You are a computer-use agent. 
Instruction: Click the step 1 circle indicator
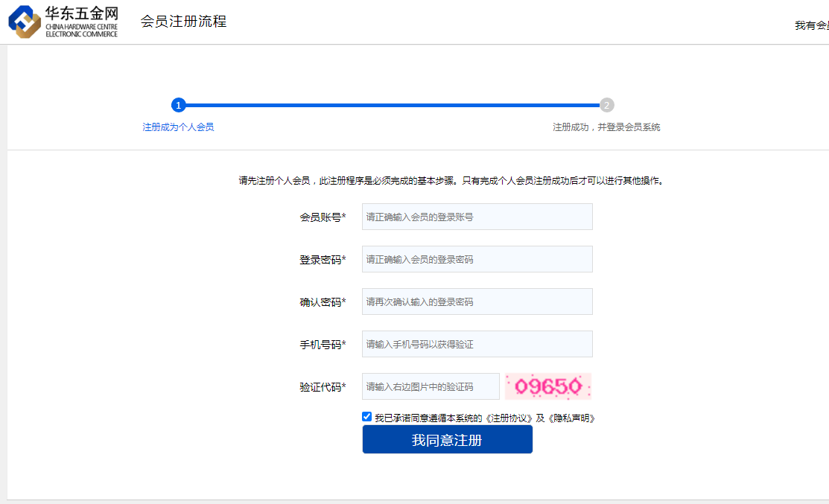point(178,105)
